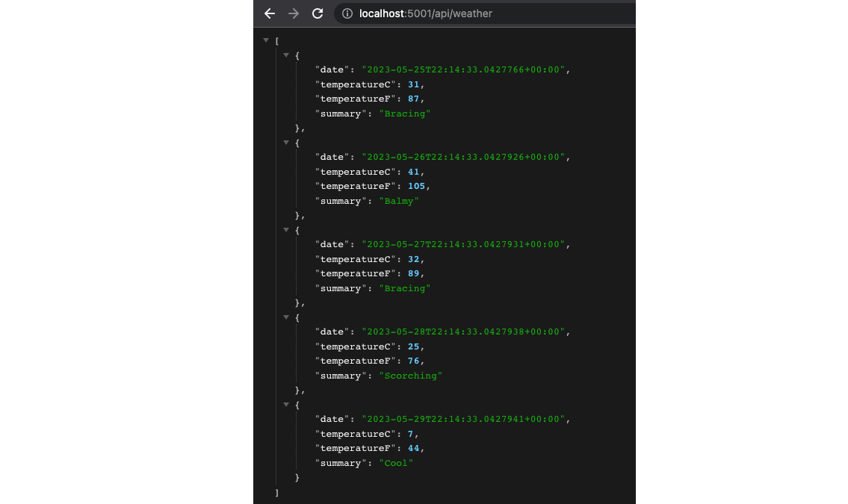Click temperatureF value 44
Viewport: 848px width, 504px height.
[x=414, y=448]
